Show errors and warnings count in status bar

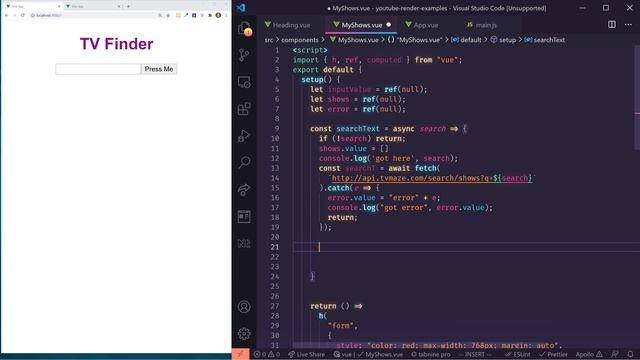[x=267, y=354]
